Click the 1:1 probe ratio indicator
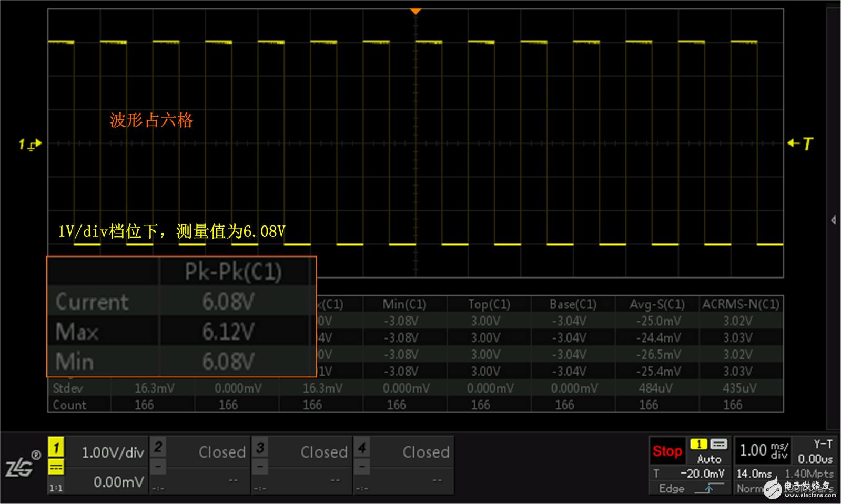 [x=56, y=488]
